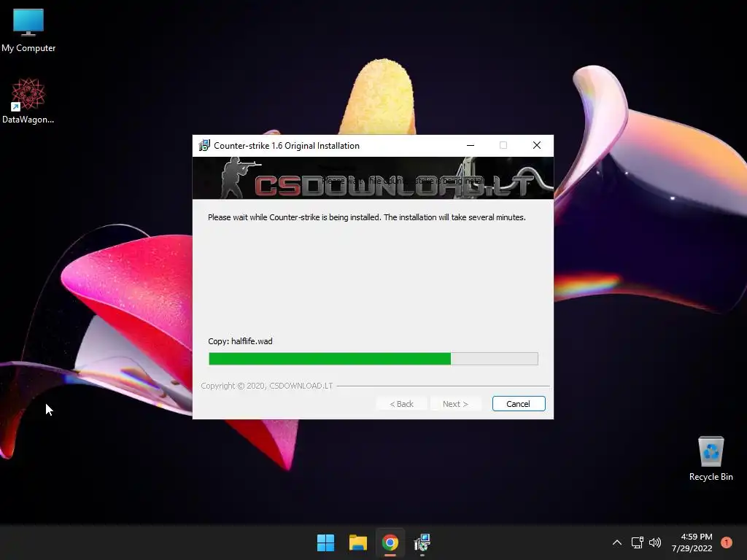Click the 'Copy: halflife.wad' status text
Viewport: 747px width, 560px height.
pos(240,341)
